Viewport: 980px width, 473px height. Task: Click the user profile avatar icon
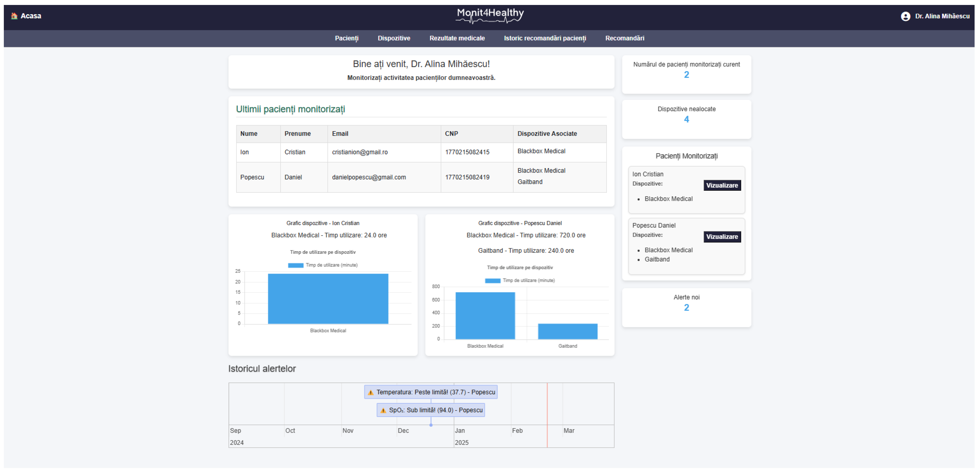click(x=905, y=16)
